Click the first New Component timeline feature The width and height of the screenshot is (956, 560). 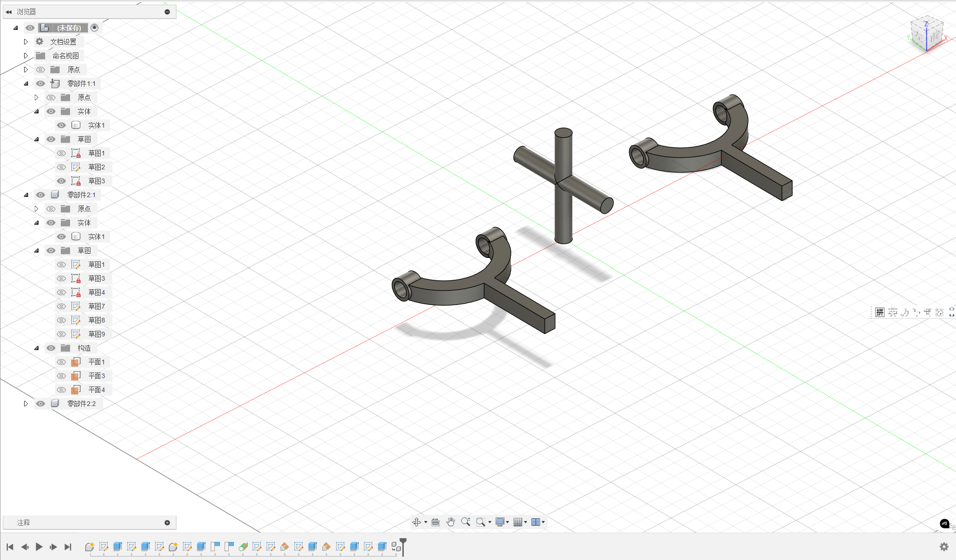point(90,547)
